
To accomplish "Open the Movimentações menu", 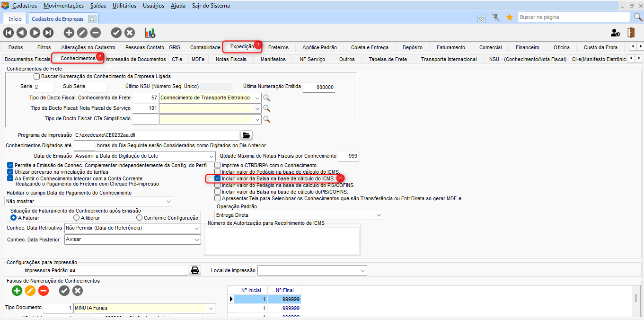I will pyautogui.click(x=63, y=6).
